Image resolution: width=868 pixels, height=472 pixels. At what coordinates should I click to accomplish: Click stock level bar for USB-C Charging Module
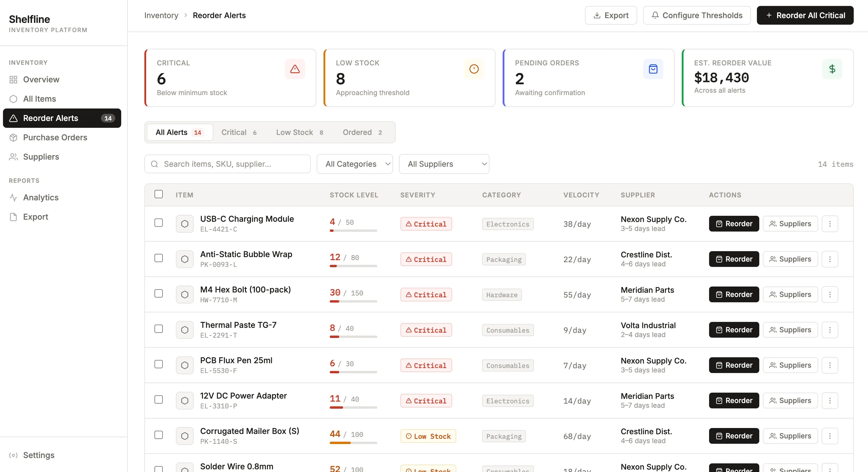(353, 231)
